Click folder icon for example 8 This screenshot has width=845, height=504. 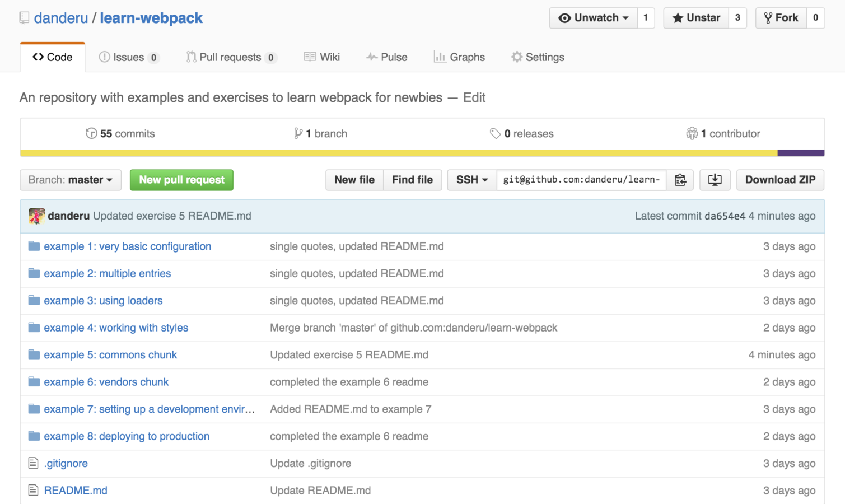point(34,436)
